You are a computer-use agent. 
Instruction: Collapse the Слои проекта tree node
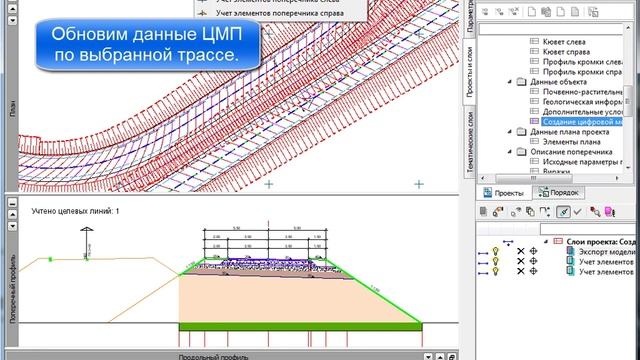[x=546, y=241]
